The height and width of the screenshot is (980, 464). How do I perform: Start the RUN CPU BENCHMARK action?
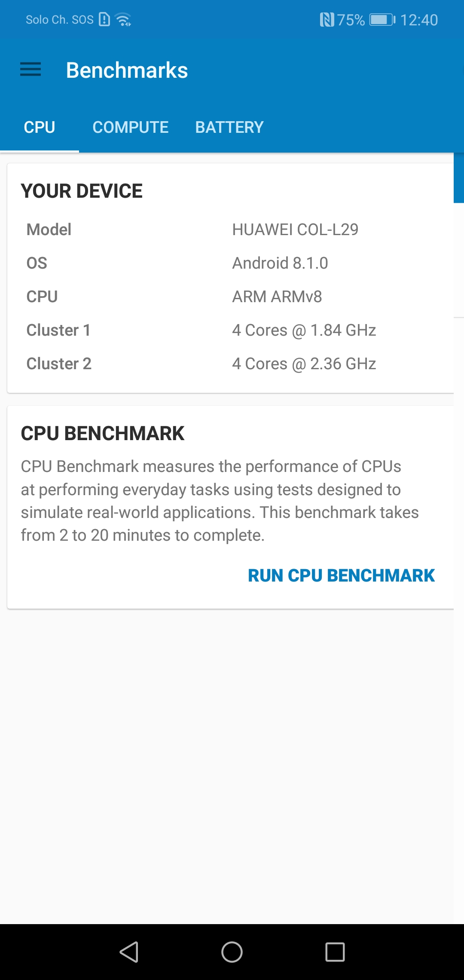[x=342, y=576]
